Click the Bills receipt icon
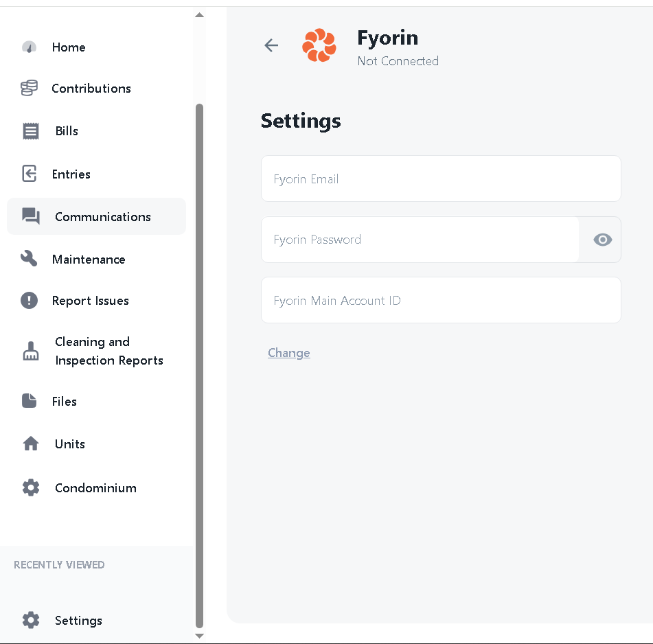 pos(29,130)
